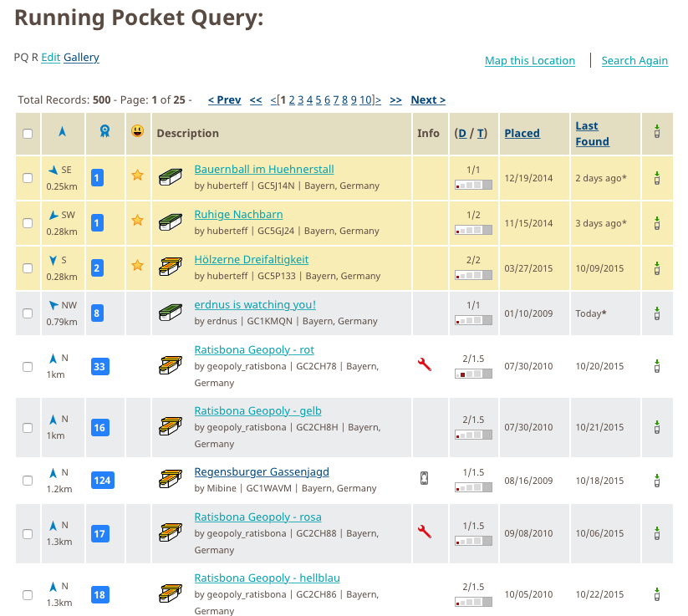Select the checkbox for Ratisbona Geopoly - gelb
Screen dimensions: 688x616
tap(28, 428)
